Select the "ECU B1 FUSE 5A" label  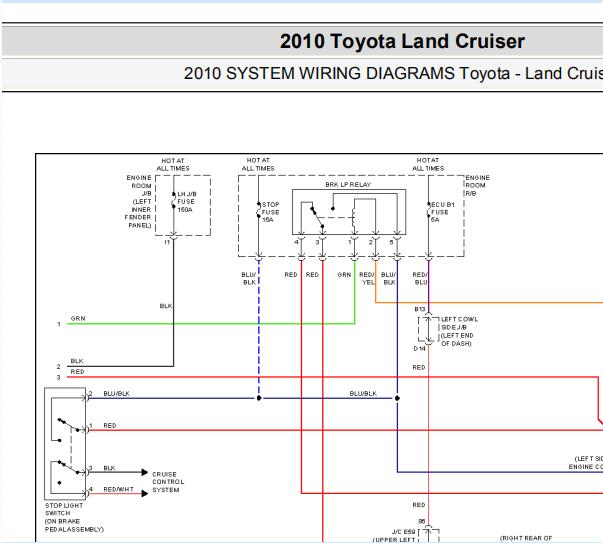pos(443,212)
